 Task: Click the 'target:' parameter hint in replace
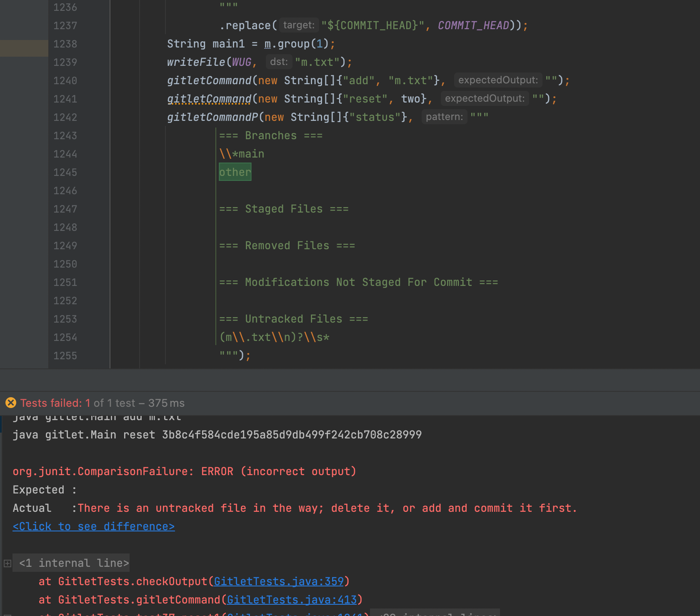tap(298, 25)
